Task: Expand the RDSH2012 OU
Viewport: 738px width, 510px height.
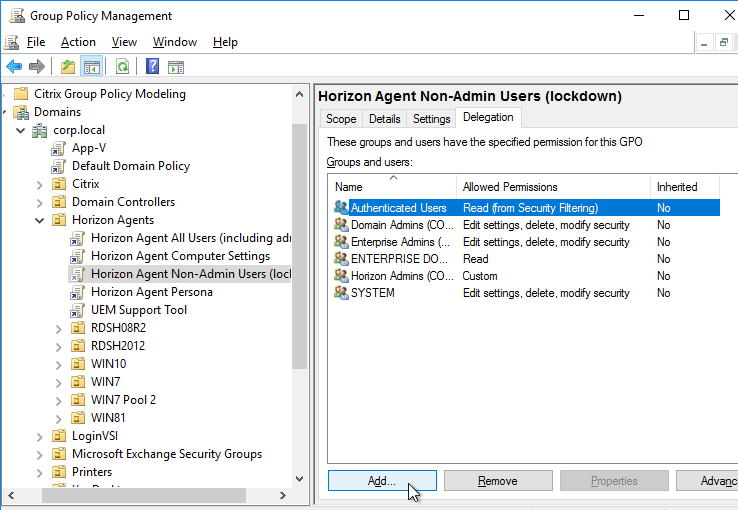Action: pyautogui.click(x=58, y=347)
